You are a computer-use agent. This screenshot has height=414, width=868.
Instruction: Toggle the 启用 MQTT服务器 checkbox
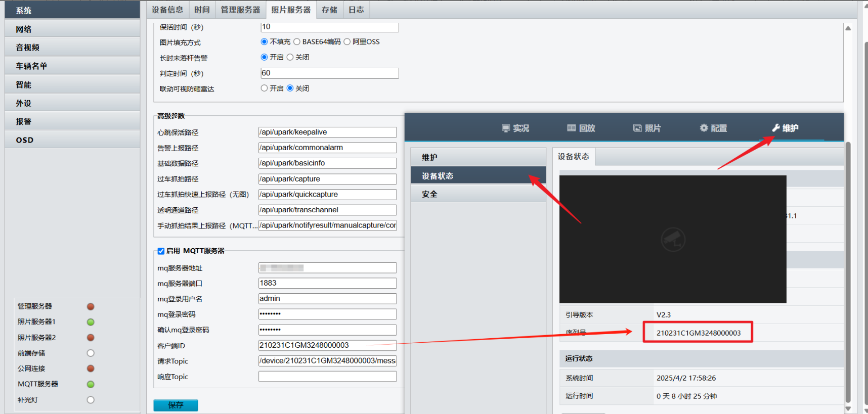click(x=161, y=251)
